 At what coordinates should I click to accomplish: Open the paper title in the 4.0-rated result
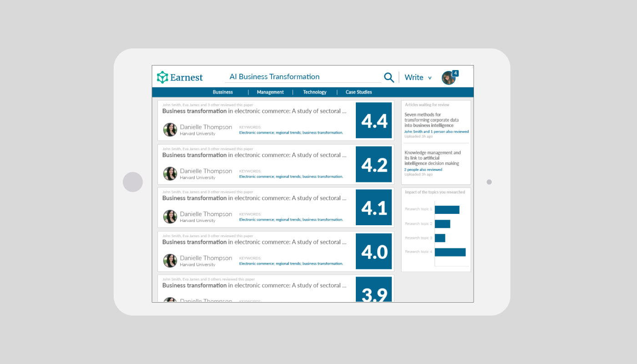[x=254, y=242]
